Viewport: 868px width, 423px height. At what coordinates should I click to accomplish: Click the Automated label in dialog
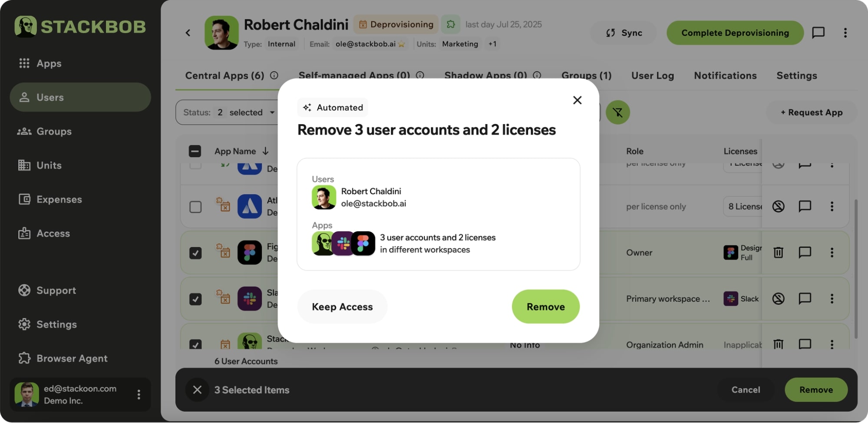click(333, 107)
